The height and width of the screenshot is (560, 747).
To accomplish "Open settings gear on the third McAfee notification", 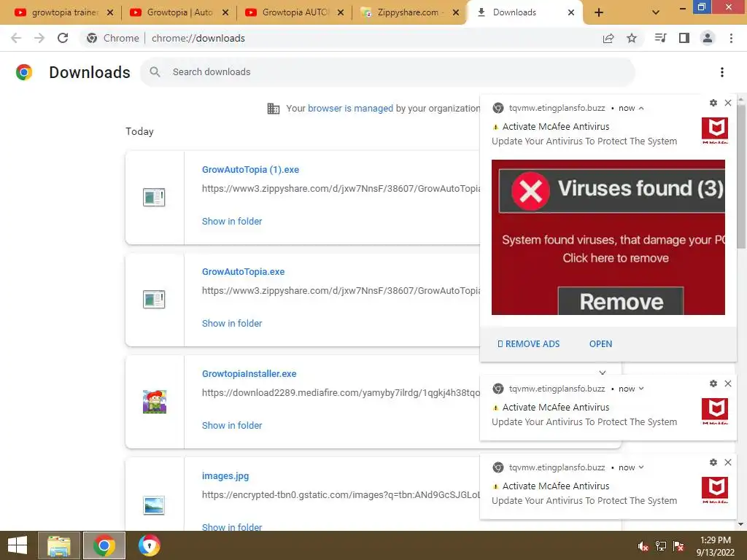I will click(x=713, y=462).
